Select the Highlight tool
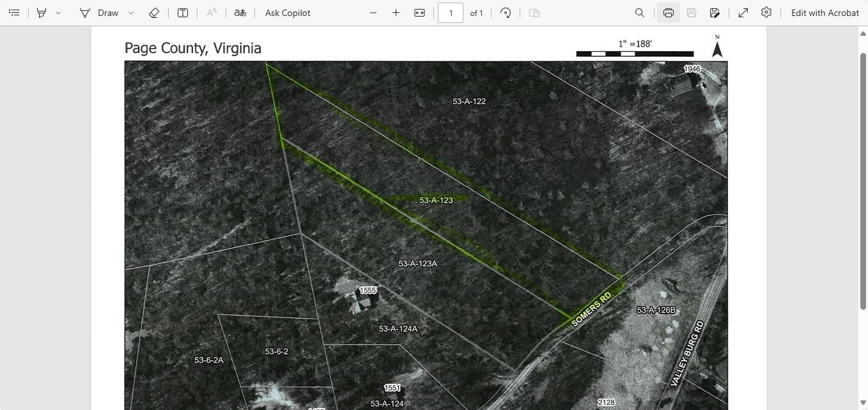 pyautogui.click(x=42, y=13)
